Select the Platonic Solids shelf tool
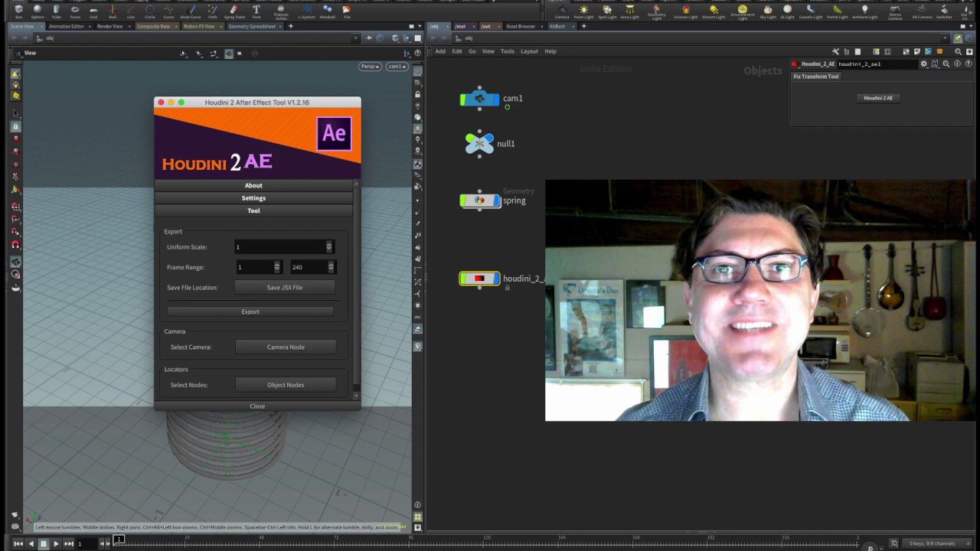The width and height of the screenshot is (980, 551). coord(281,12)
